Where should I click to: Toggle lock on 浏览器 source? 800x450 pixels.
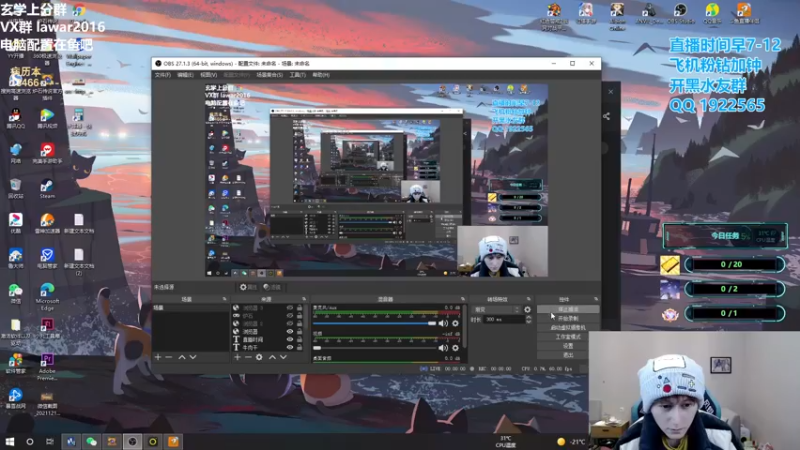tap(299, 332)
